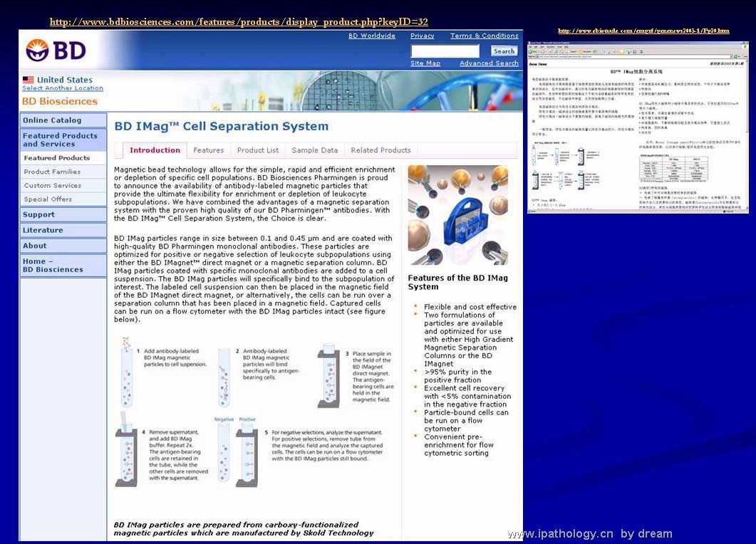
Task: Go to Home – BD Biosciences
Action: pos(63,266)
